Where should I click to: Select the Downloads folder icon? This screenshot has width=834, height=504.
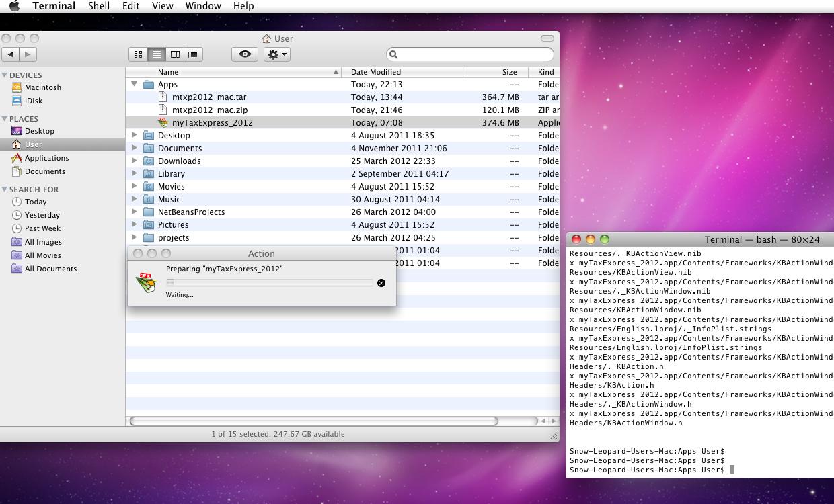coord(149,161)
